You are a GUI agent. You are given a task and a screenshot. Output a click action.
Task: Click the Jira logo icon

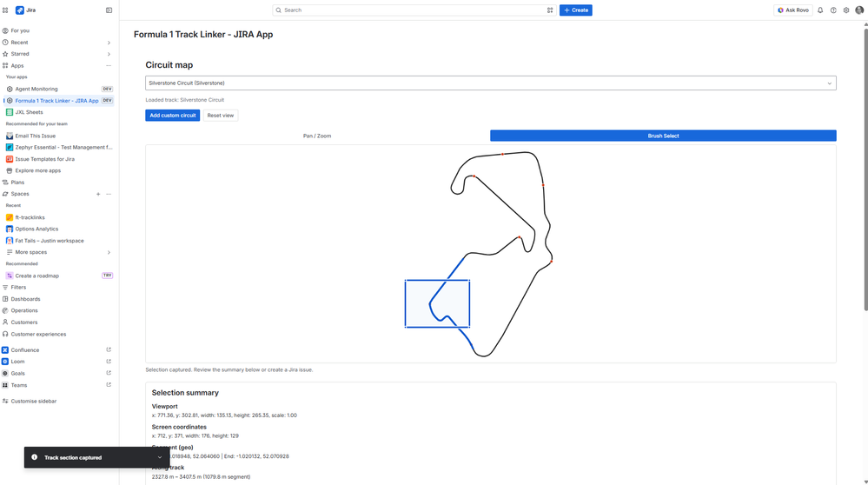point(19,10)
